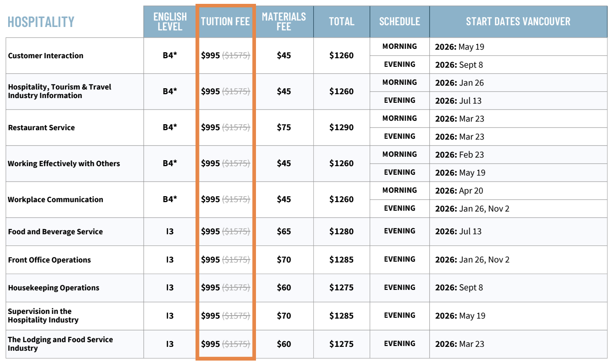Click the Tuition Fee column header

pyautogui.click(x=225, y=21)
